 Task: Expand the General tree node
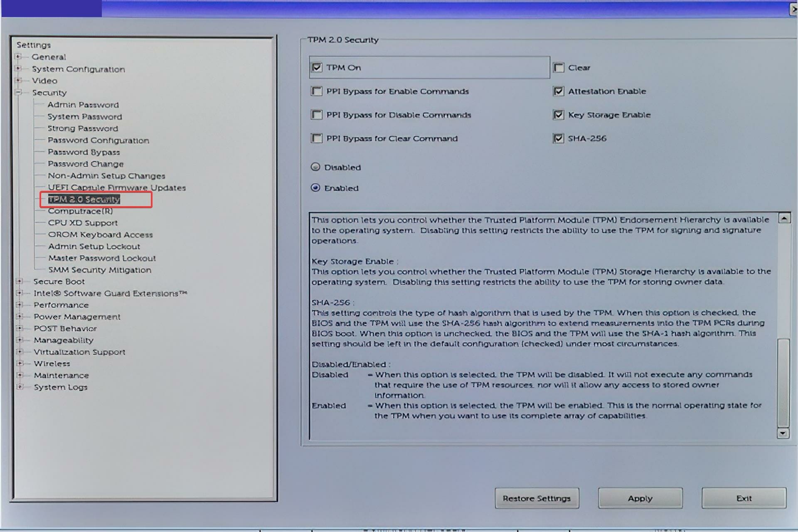pyautogui.click(x=18, y=57)
